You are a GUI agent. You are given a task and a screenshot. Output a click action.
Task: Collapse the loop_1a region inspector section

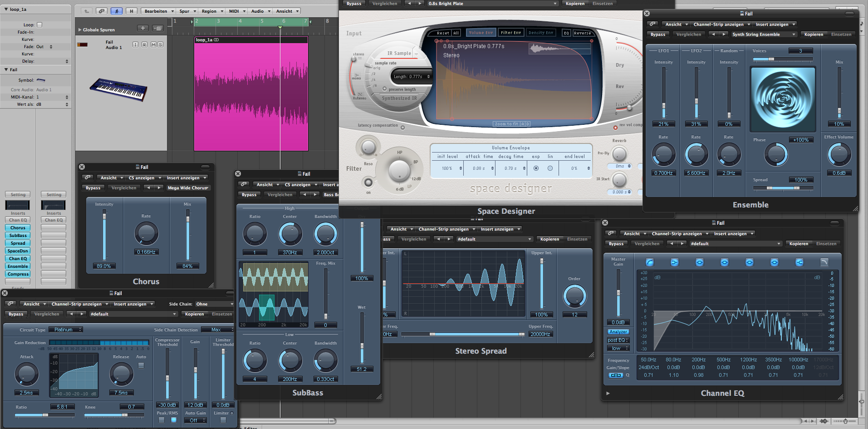pos(6,9)
